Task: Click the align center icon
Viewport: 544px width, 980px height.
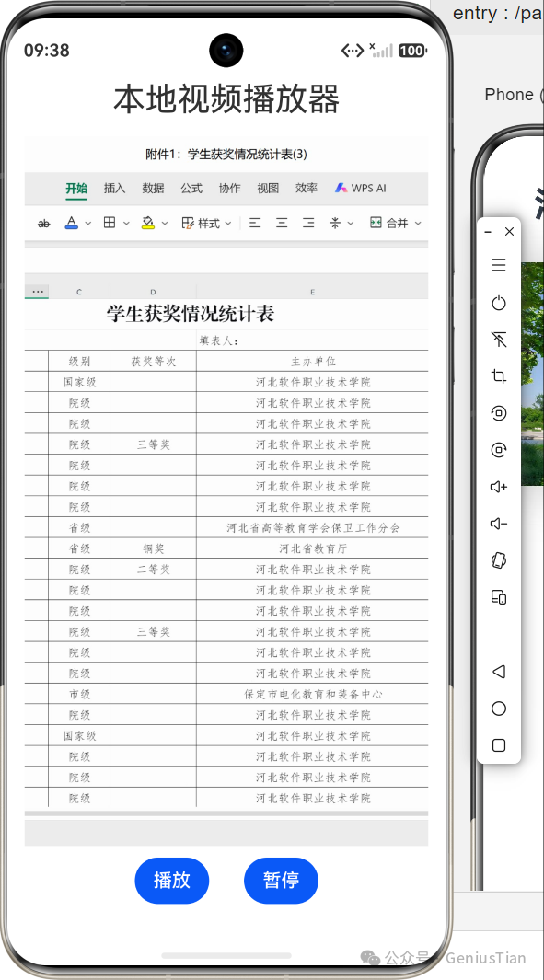Action: tap(282, 223)
